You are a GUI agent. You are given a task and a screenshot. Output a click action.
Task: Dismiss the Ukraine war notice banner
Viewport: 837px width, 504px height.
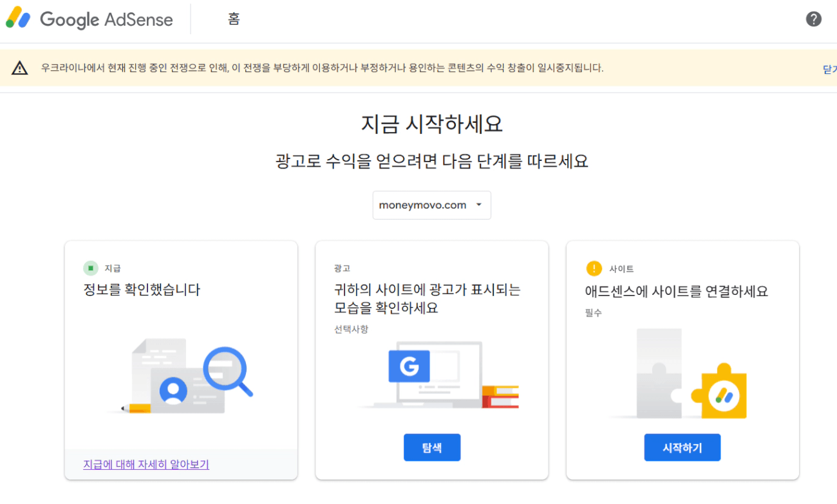coord(829,68)
